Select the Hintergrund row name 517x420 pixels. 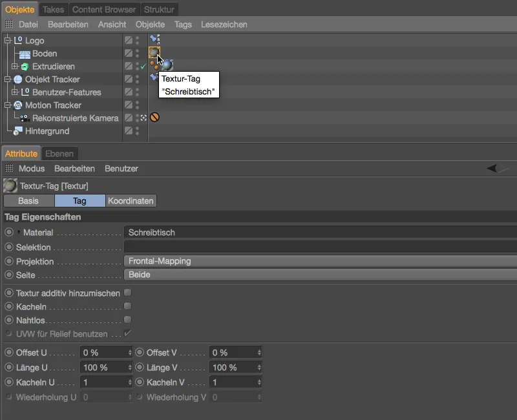click(47, 131)
